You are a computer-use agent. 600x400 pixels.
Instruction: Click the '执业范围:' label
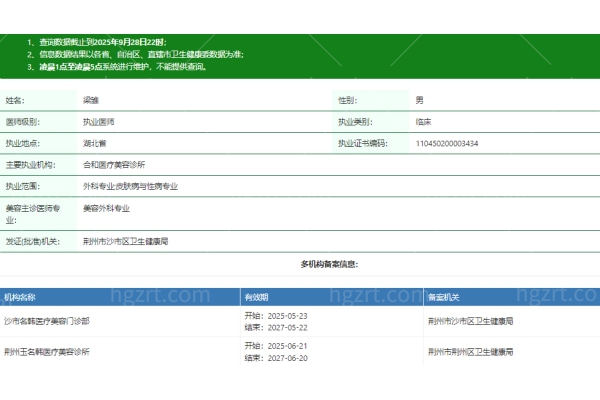[x=23, y=186]
